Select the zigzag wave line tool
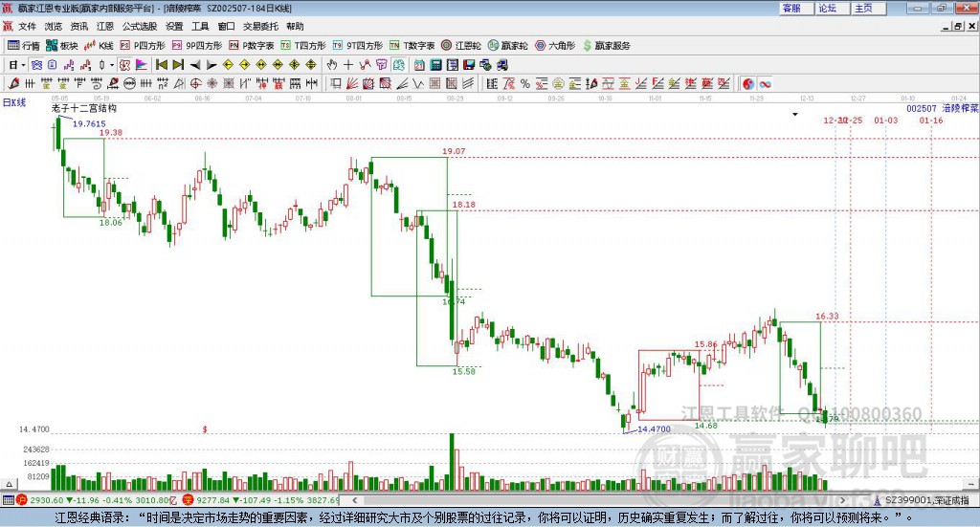 [418, 83]
